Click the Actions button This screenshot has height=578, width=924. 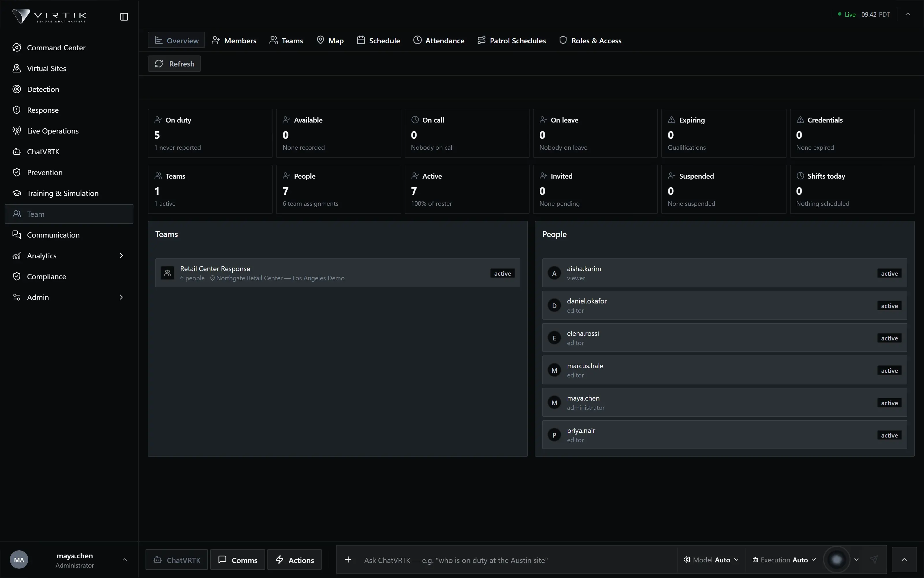pyautogui.click(x=295, y=560)
